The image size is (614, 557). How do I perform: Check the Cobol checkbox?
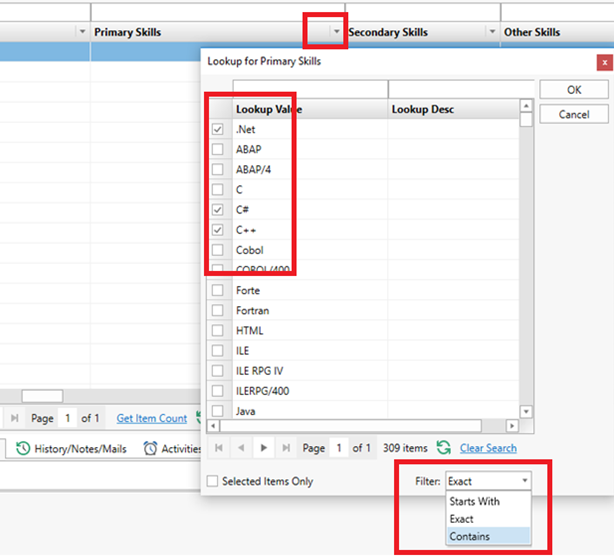[217, 250]
